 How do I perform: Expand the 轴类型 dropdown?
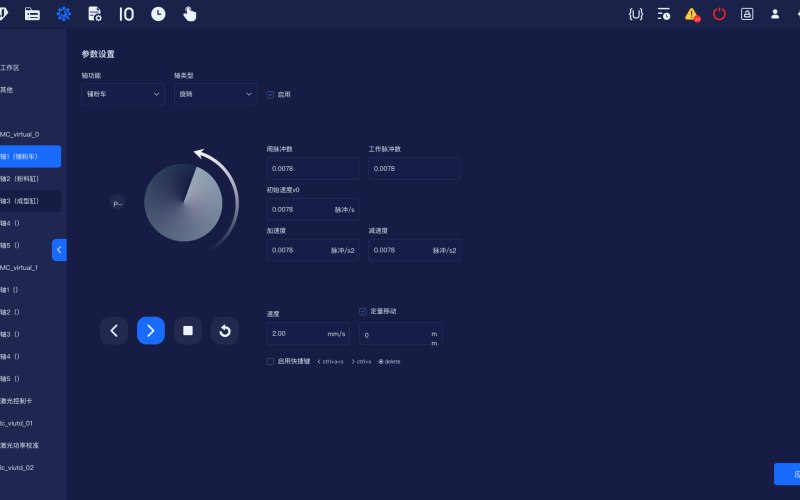215,94
